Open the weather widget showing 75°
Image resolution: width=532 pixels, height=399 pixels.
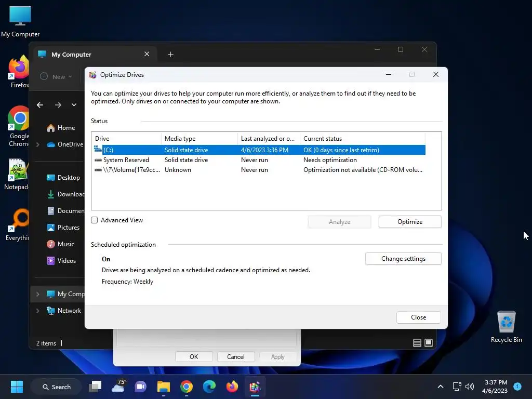(x=118, y=387)
